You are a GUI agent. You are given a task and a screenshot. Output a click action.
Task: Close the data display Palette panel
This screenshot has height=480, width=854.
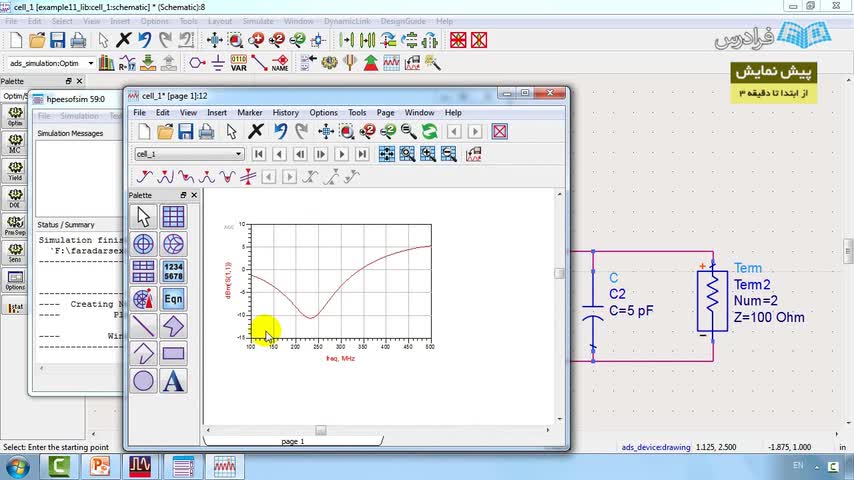click(x=194, y=195)
